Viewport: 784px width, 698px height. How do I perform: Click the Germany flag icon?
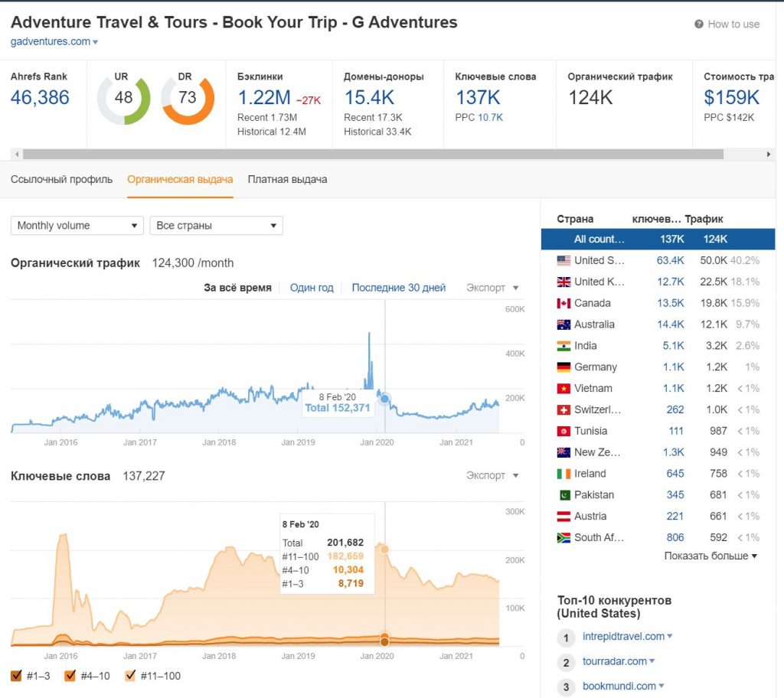[563, 367]
